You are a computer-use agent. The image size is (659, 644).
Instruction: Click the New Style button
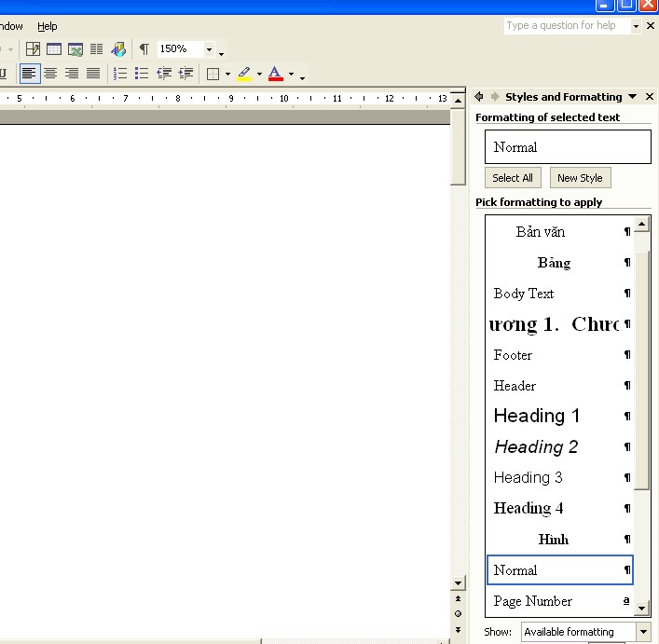(x=580, y=178)
